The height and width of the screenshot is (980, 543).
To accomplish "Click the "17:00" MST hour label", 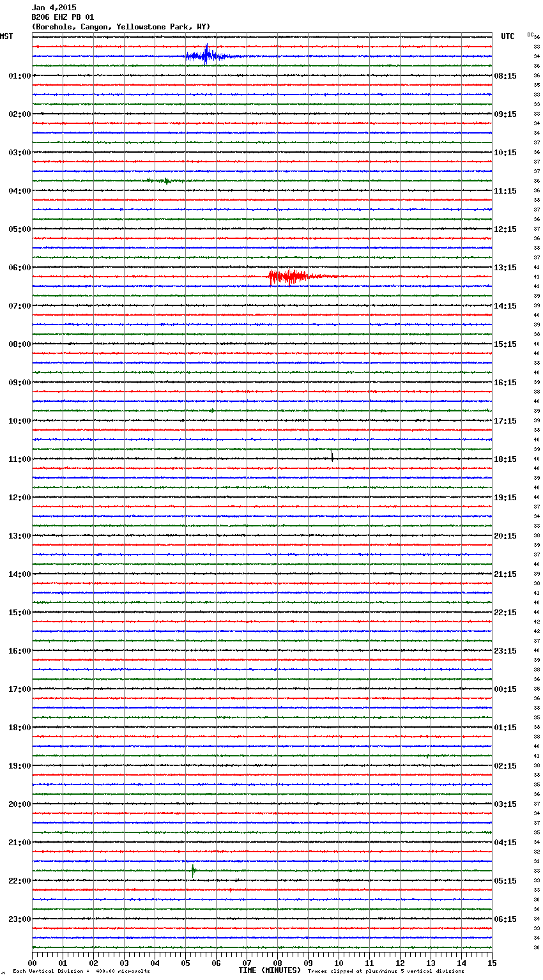I will pyautogui.click(x=20, y=689).
